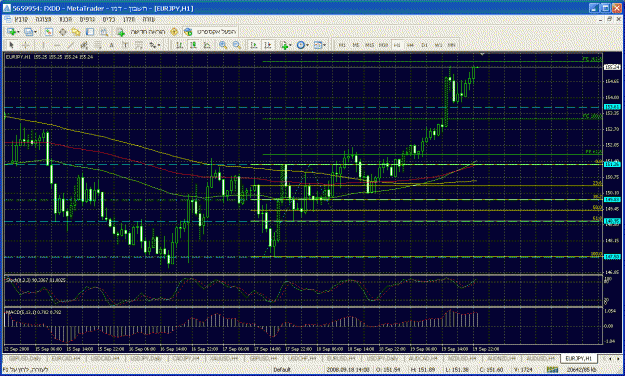Open the עזרה (Help) menu
Image resolution: width=625 pixels, height=376 pixels.
point(149,19)
